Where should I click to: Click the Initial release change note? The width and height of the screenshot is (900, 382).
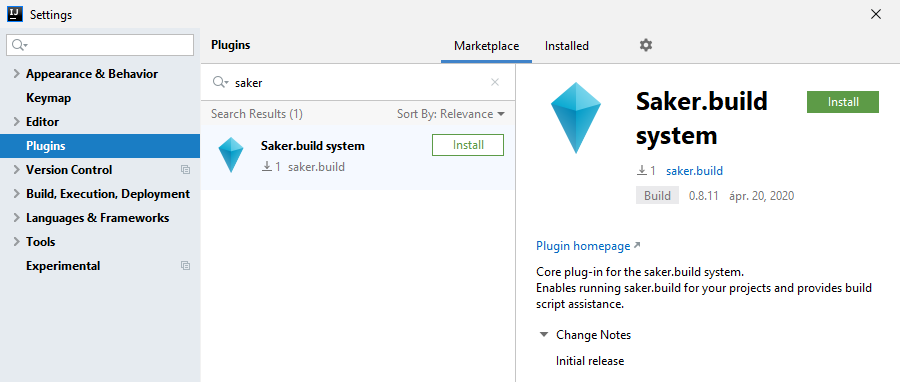pyautogui.click(x=589, y=361)
